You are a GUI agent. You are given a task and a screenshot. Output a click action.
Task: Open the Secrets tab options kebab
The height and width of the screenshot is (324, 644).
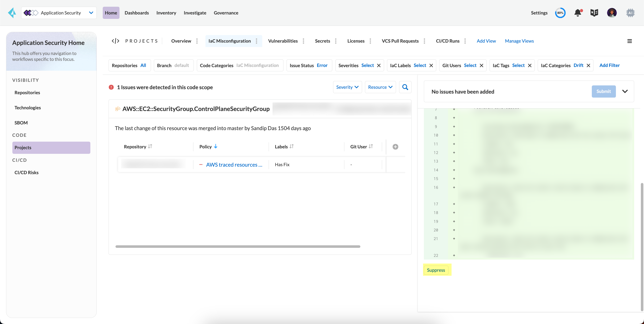point(336,41)
